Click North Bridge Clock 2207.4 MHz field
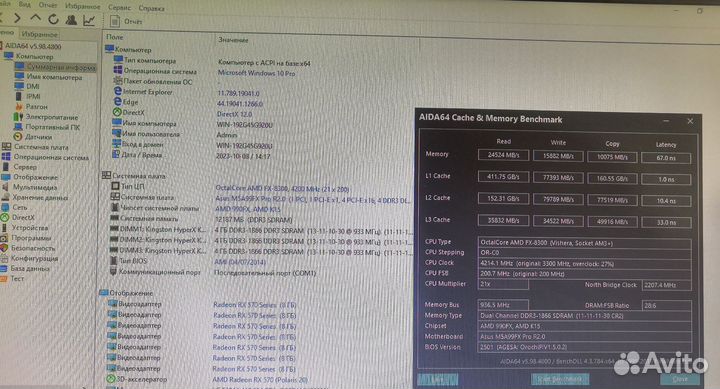The image size is (720, 389). pyautogui.click(x=666, y=285)
